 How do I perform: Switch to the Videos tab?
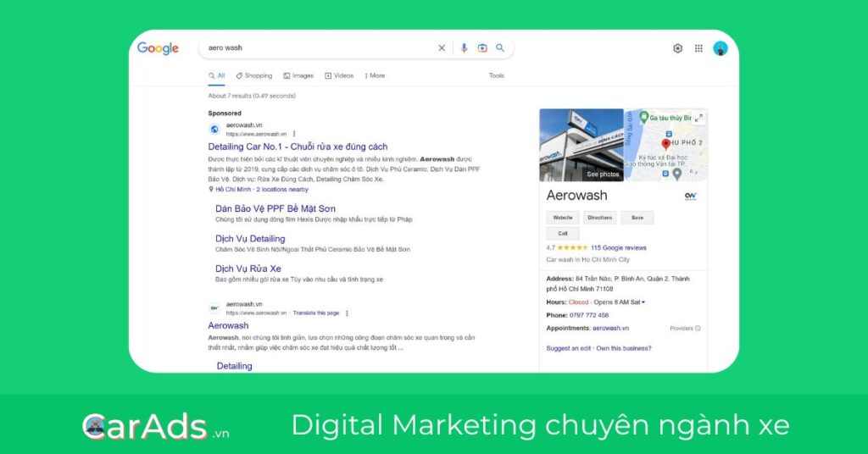click(x=339, y=75)
